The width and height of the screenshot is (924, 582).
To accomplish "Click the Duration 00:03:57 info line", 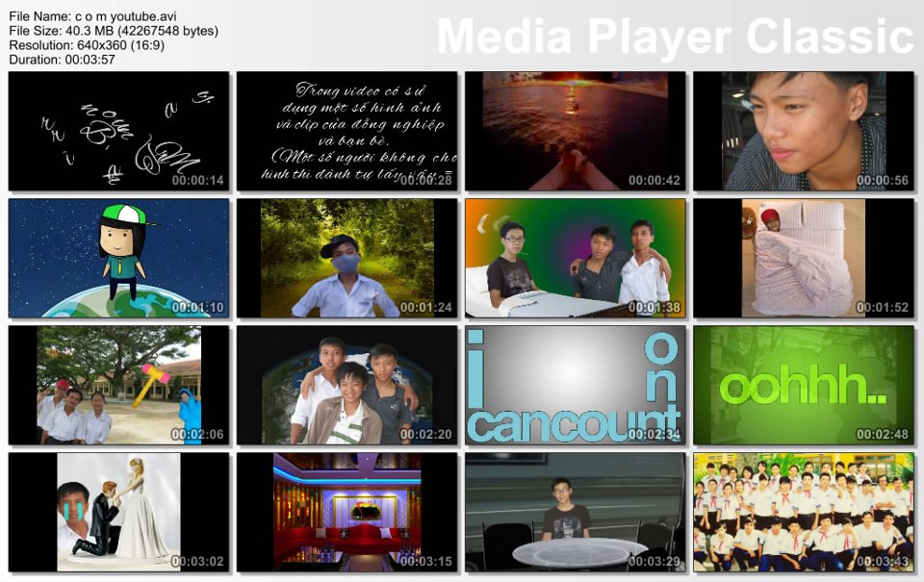I will coord(62,60).
